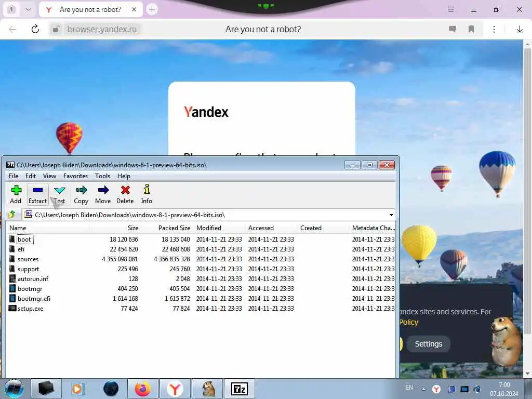
Task: Expand the 7-Zip address path dropdown
Action: click(391, 215)
